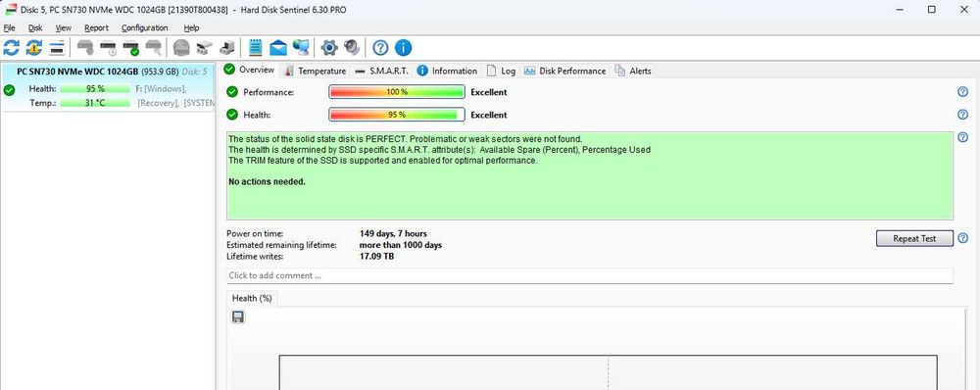980x390 pixels.
Task: Click the green check icon beside Health
Action: click(232, 115)
